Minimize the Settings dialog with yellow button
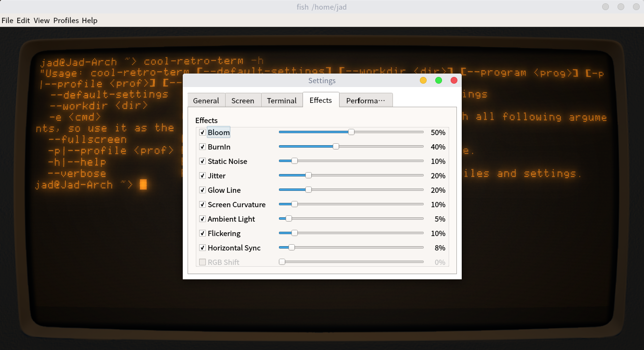Viewport: 644px width, 350px height. (423, 80)
